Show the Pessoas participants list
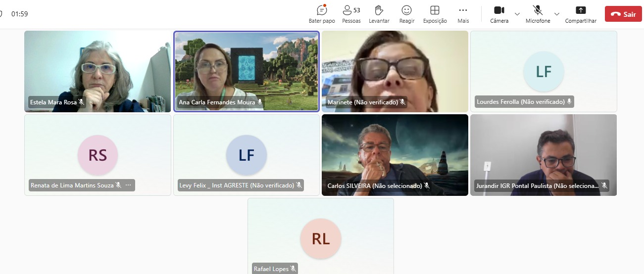The width and height of the screenshot is (644, 274). [x=351, y=14]
